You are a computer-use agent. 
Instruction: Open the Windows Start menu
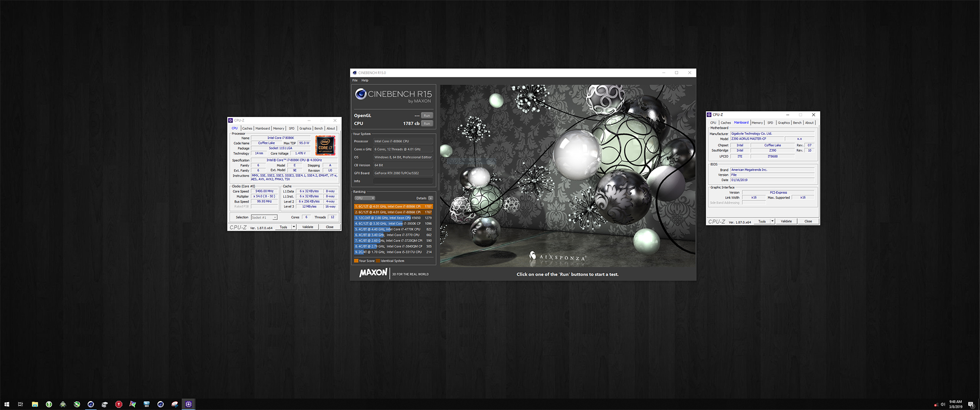pyautogui.click(x=6, y=404)
